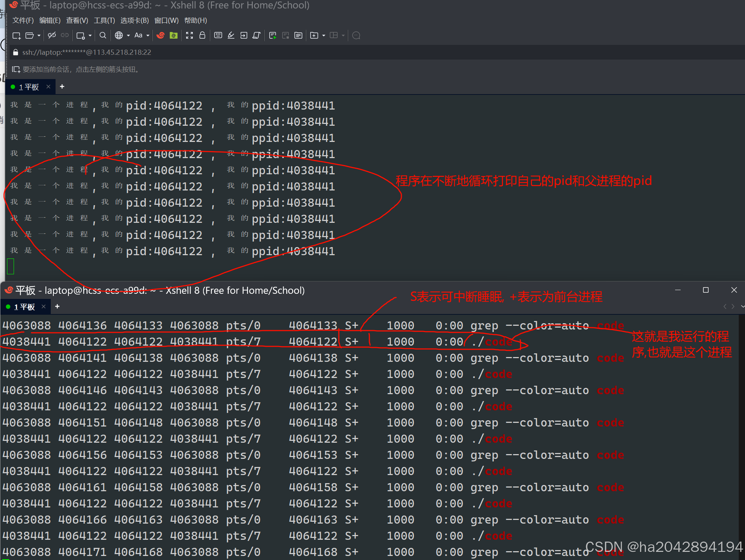Toggle the lock screen icon

[202, 35]
